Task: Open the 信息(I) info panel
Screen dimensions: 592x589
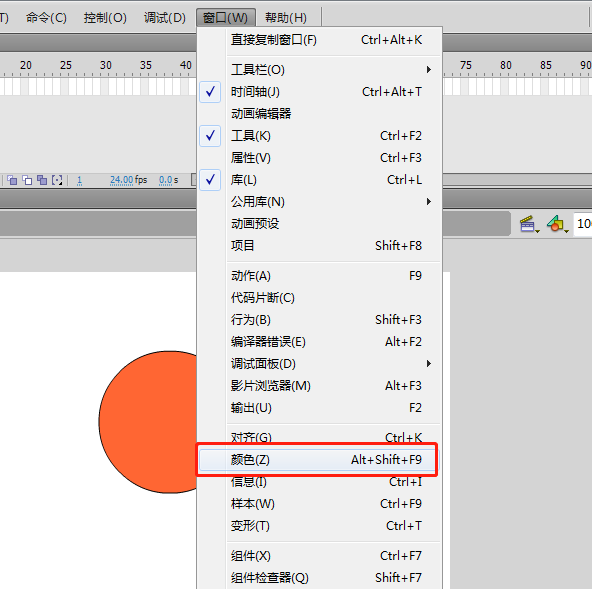Action: [x=319, y=482]
